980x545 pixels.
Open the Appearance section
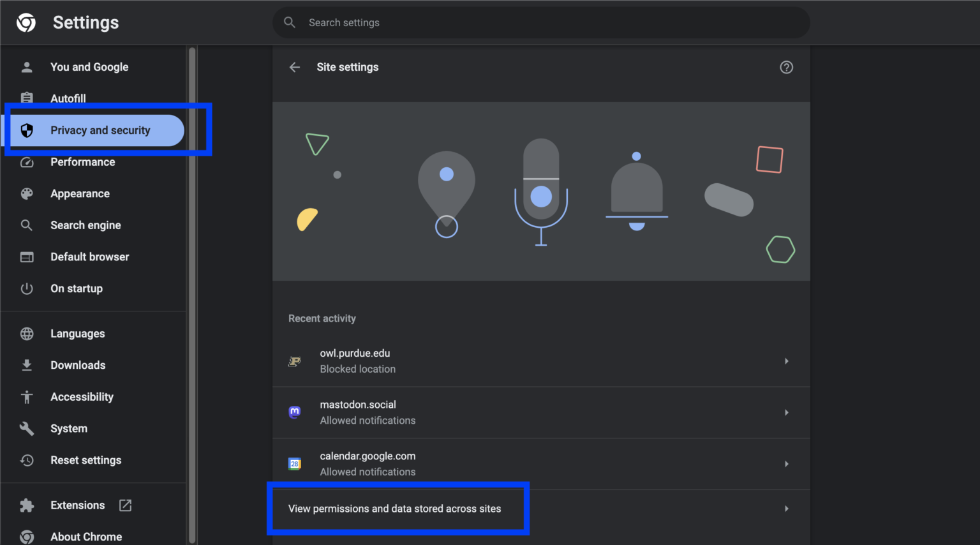coord(93,193)
